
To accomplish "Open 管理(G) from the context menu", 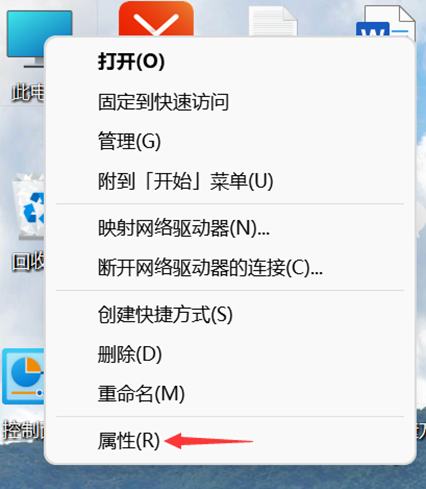I will (230, 141).
